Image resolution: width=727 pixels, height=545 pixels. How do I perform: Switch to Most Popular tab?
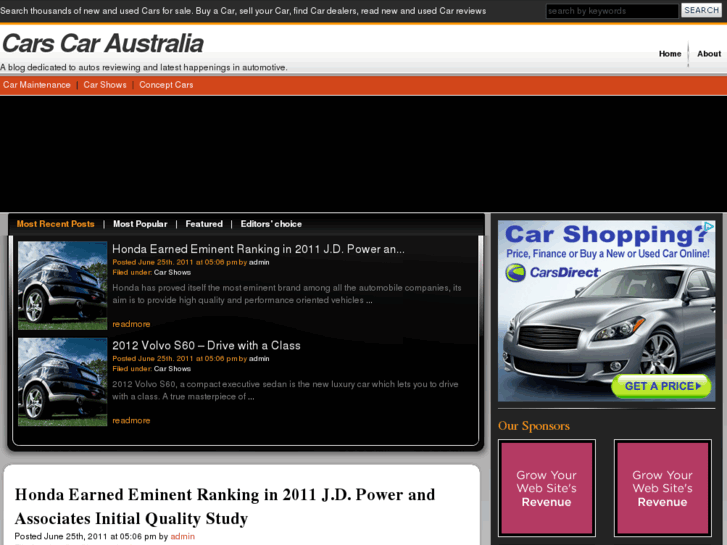140,224
